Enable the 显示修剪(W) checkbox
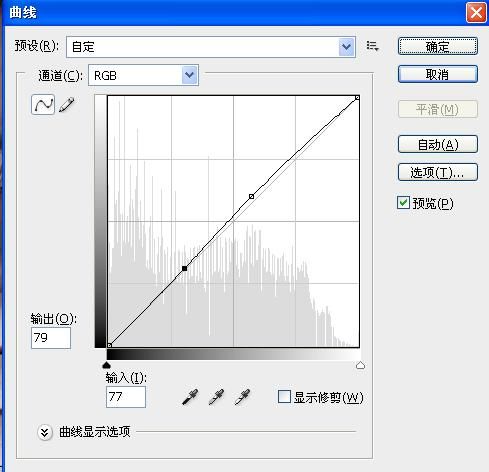The width and height of the screenshot is (489, 472). pyautogui.click(x=284, y=397)
